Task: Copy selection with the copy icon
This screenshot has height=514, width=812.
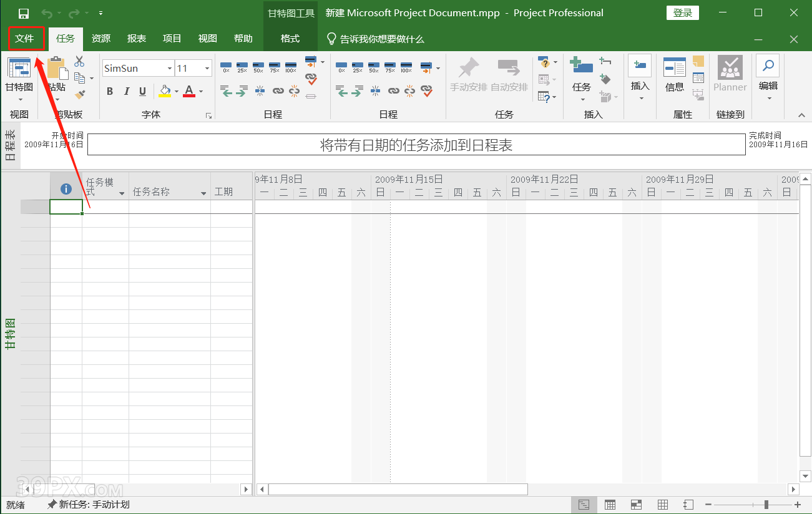Action: (x=79, y=78)
